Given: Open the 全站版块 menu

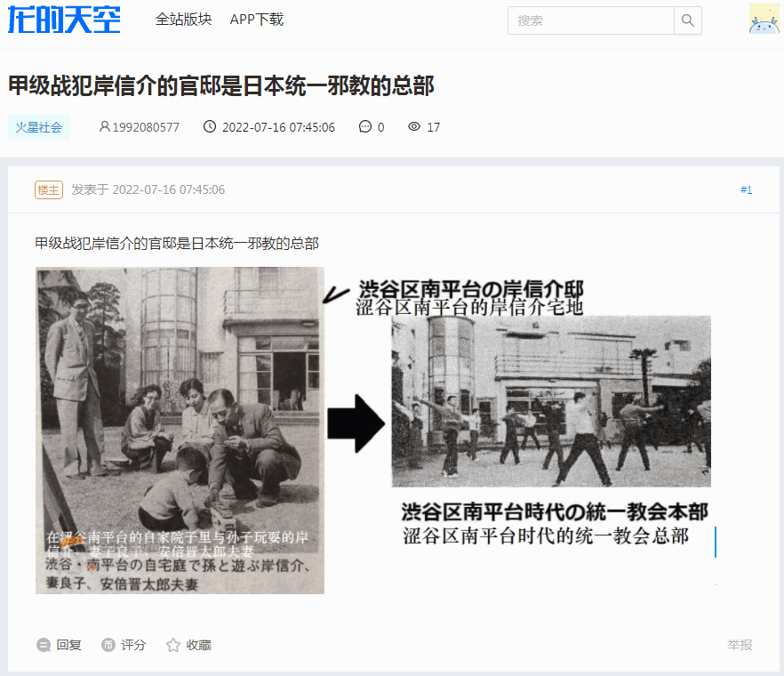Looking at the screenshot, I should pos(183,20).
